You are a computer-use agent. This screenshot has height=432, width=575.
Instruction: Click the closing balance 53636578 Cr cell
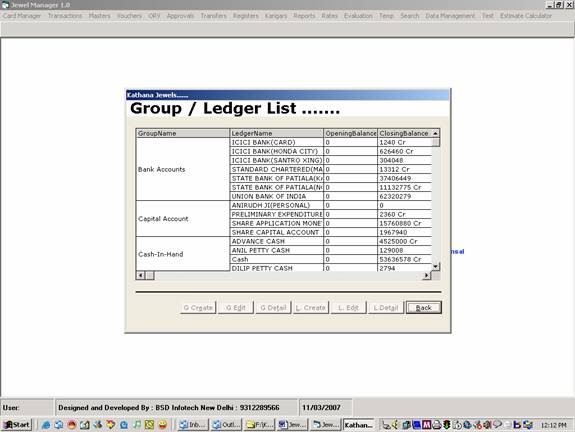404,259
